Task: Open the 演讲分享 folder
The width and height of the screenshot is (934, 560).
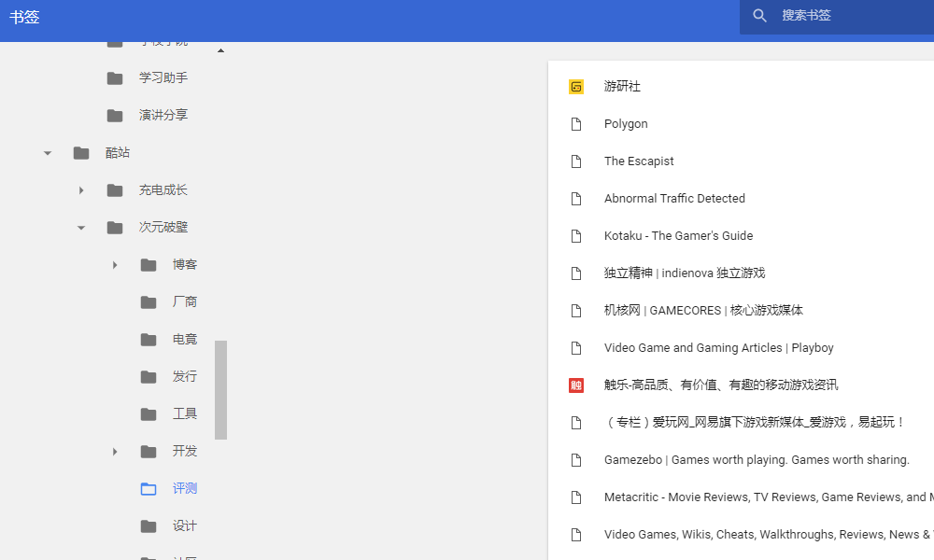Action: click(x=163, y=115)
